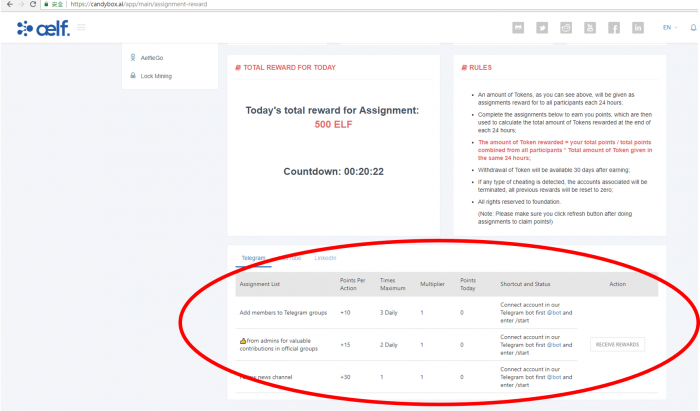Click the Withdrawal of Token rule text

point(554,170)
